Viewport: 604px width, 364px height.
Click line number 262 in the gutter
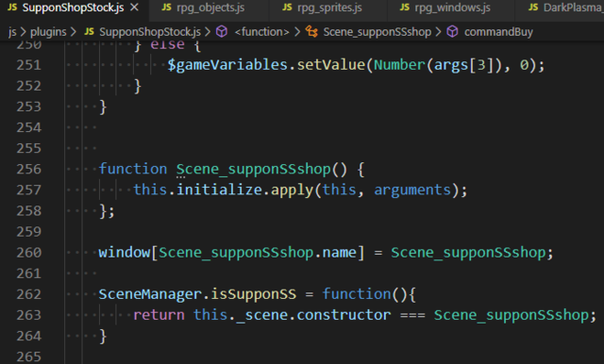pos(28,294)
